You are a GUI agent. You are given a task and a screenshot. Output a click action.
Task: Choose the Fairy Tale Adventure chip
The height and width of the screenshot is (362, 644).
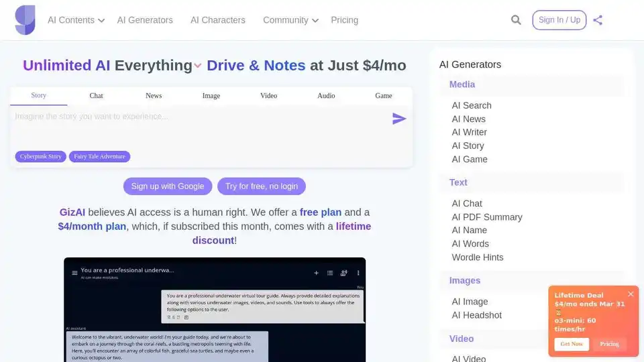(x=99, y=156)
